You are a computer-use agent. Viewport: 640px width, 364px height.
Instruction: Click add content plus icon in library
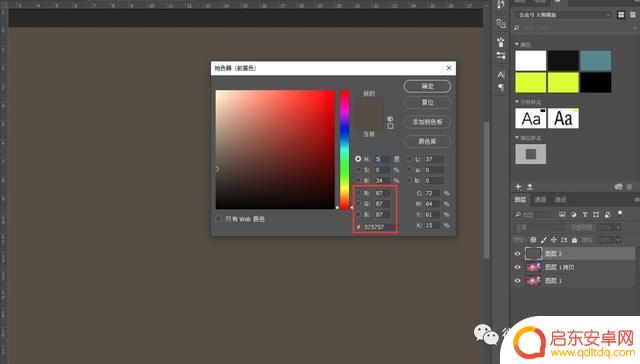(518, 186)
